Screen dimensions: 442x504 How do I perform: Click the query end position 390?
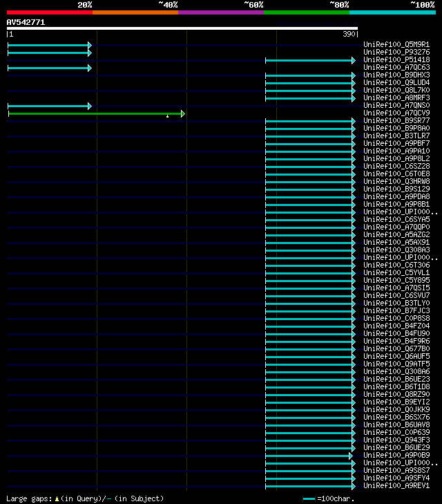pos(349,34)
